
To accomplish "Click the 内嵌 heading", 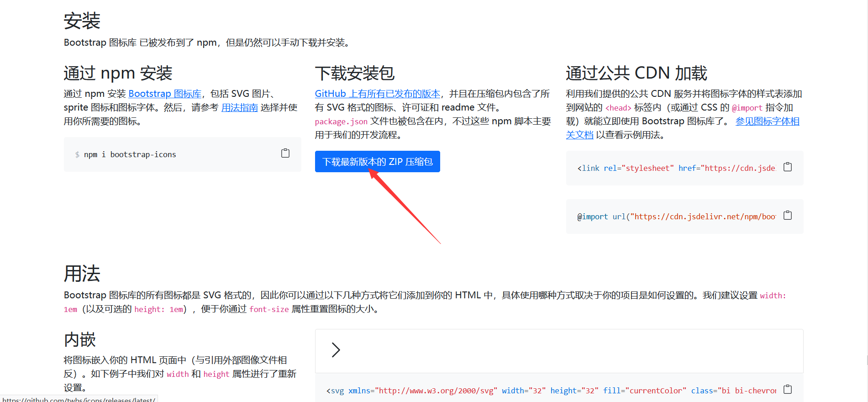I will 80,340.
